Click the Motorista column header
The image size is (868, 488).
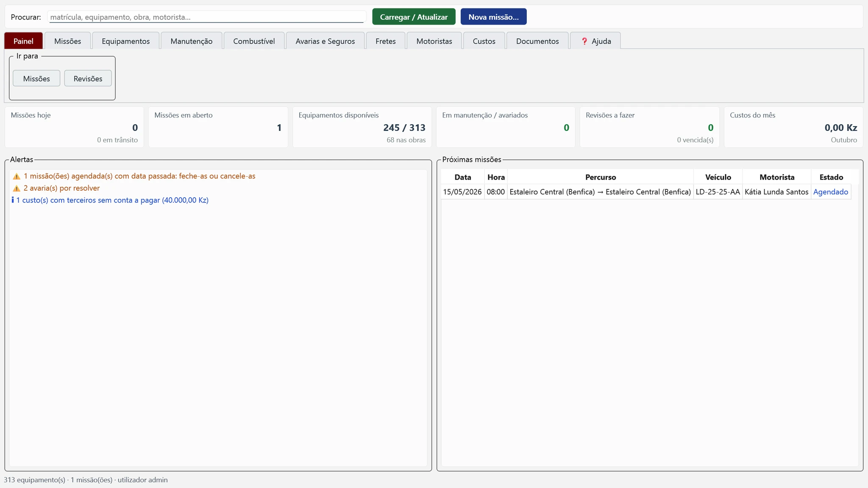[x=776, y=177]
